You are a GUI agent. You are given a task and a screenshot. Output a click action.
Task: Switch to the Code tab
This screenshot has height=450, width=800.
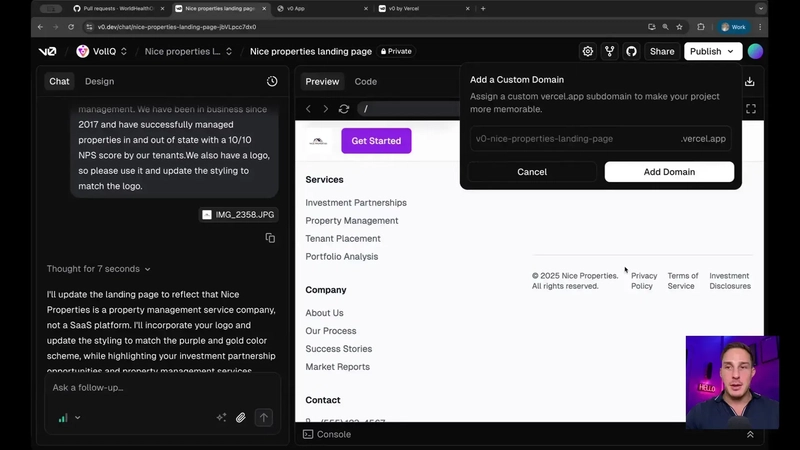click(366, 82)
